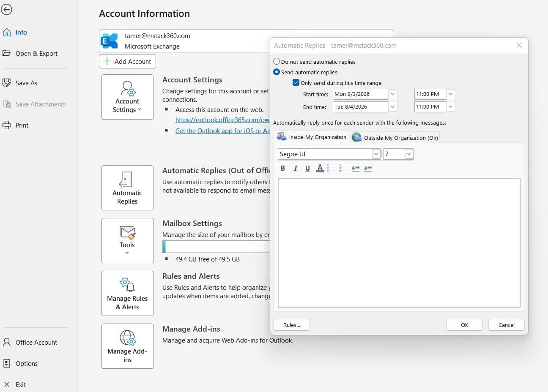548x392 pixels.
Task: Open Manage Rules & Alerts
Action: coord(127,293)
